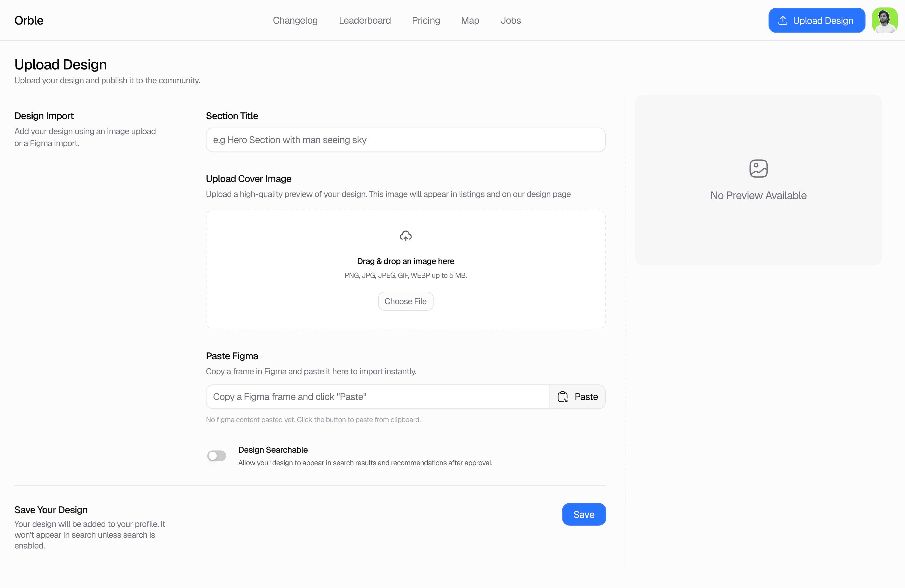Click the user profile avatar
The image size is (905, 588).
pos(884,21)
